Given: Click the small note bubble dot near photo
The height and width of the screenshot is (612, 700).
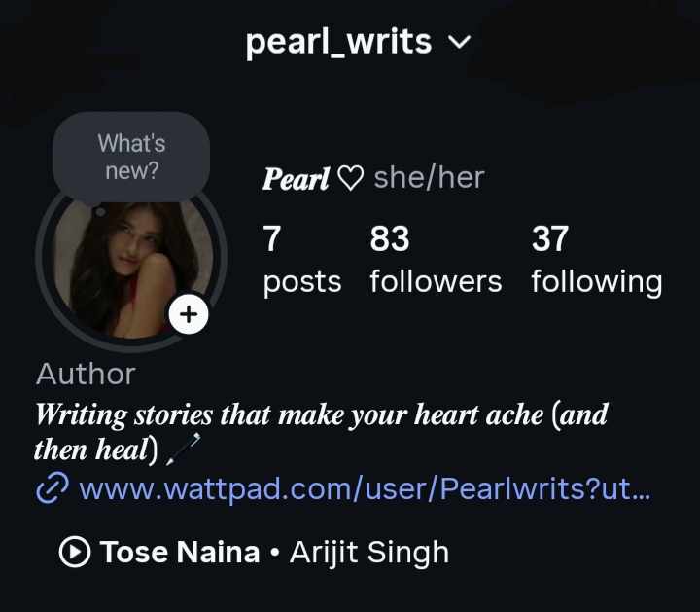Looking at the screenshot, I should [100, 211].
